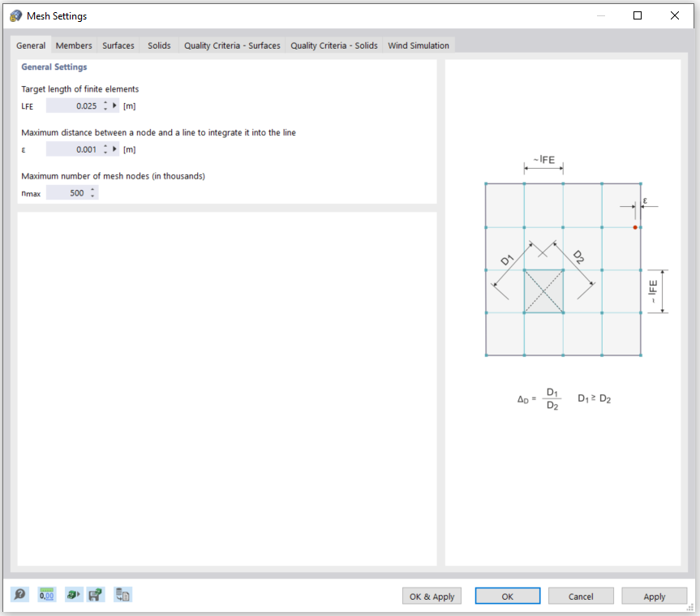Click the Apply button
The height and width of the screenshot is (616, 700).
tap(654, 597)
